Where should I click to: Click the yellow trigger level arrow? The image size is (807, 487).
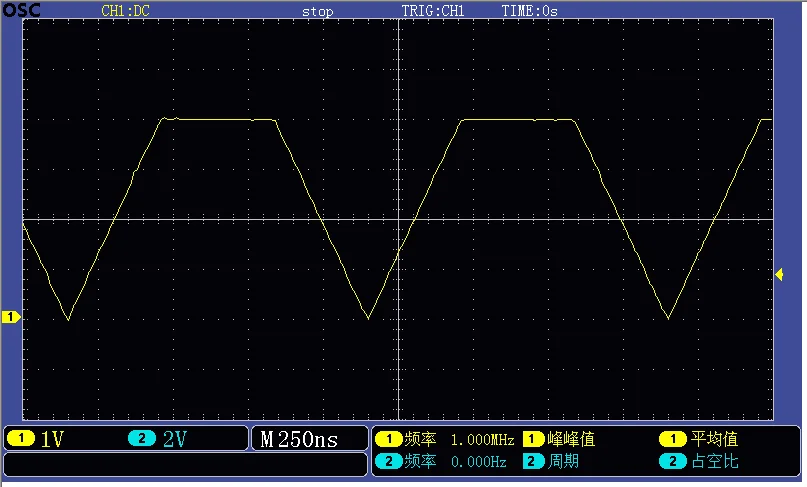(779, 274)
